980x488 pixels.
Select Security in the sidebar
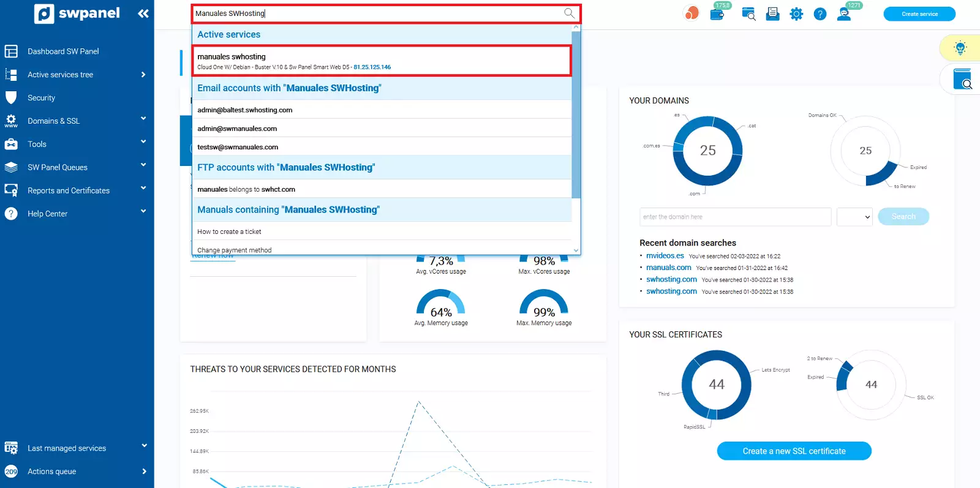[x=41, y=98]
